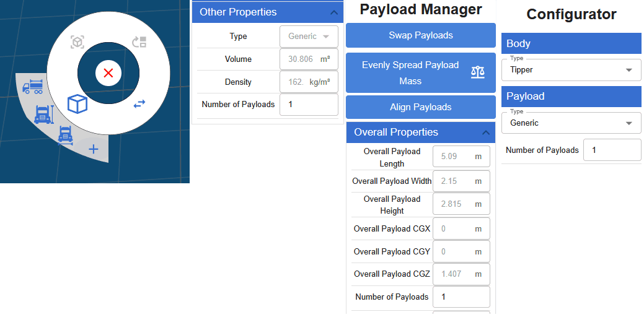
Task: Click the Overall Payload CGX field
Action: pyautogui.click(x=461, y=229)
